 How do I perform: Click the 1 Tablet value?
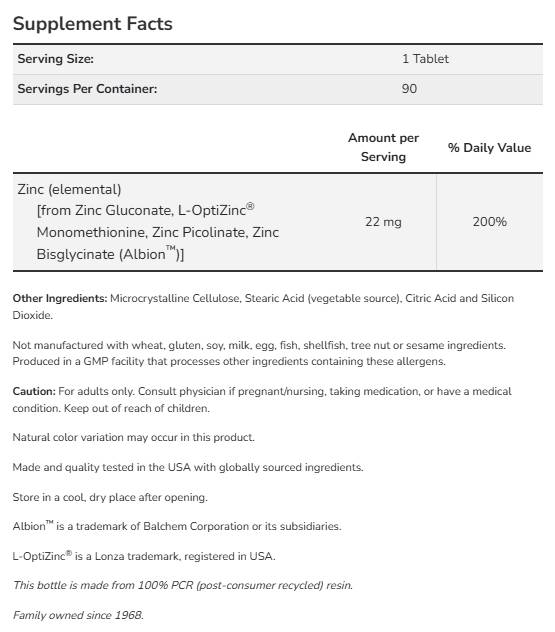[x=425, y=59]
